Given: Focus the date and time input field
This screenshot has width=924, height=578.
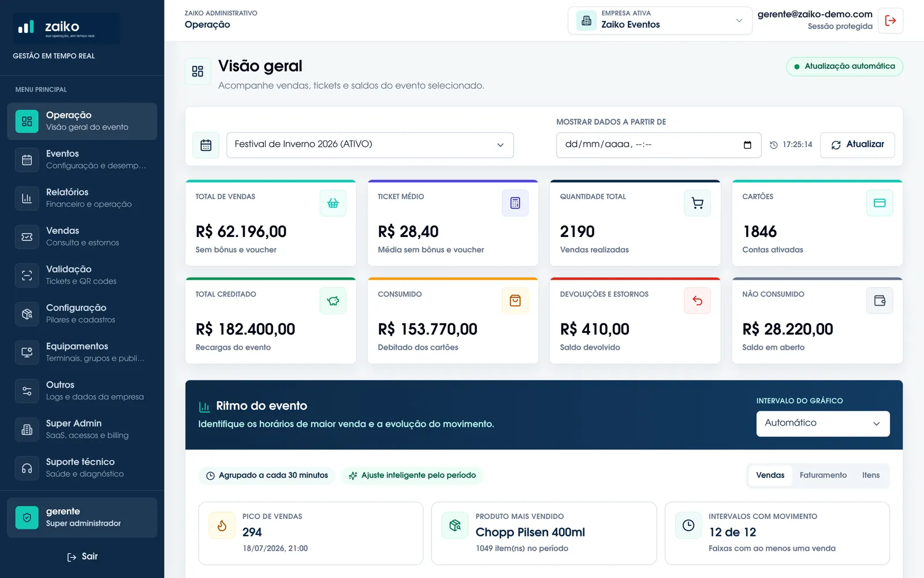Looking at the screenshot, I should pos(659,145).
